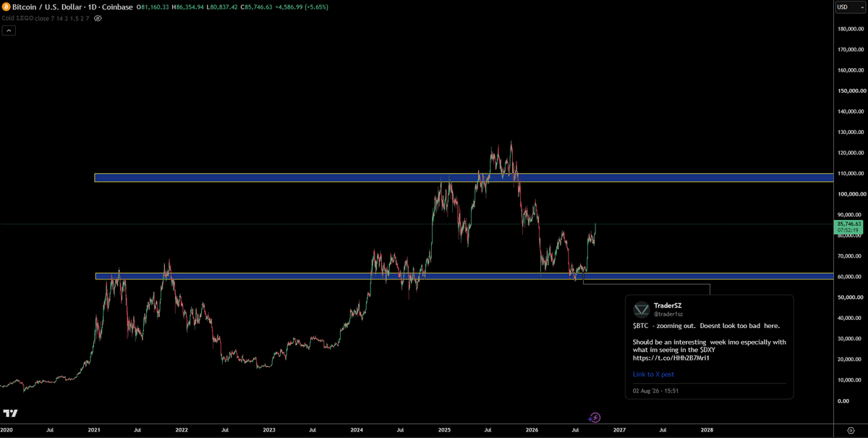Click the 10,000.00 price axis label
The width and height of the screenshot is (868, 438).
(848, 380)
